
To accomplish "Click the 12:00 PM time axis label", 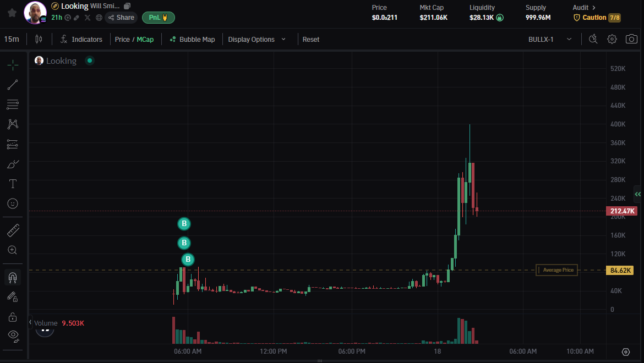I will (x=273, y=351).
